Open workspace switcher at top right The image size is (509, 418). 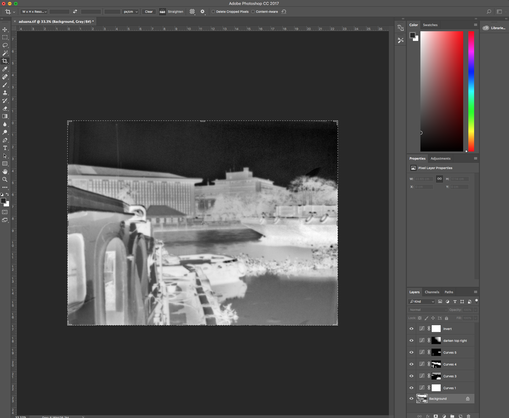click(499, 12)
